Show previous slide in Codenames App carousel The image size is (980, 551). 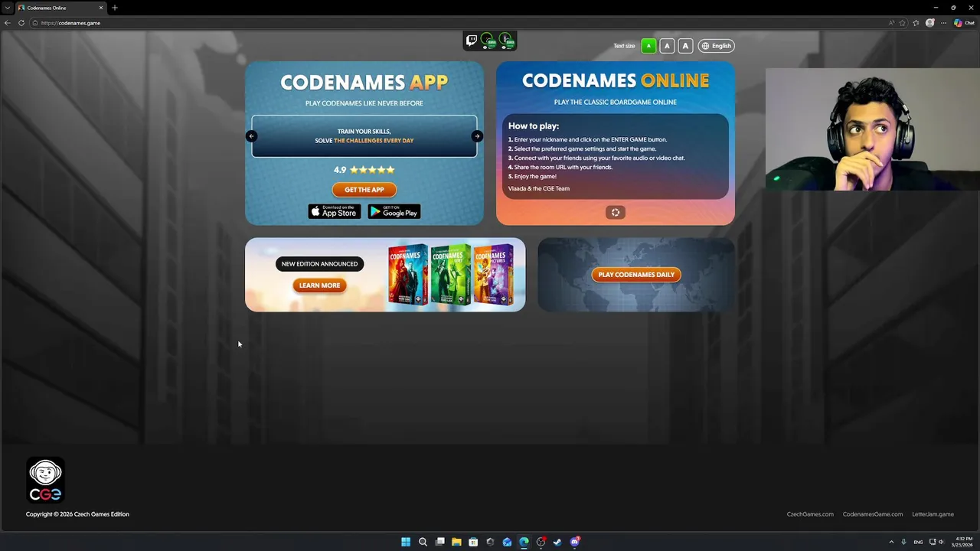click(x=251, y=136)
